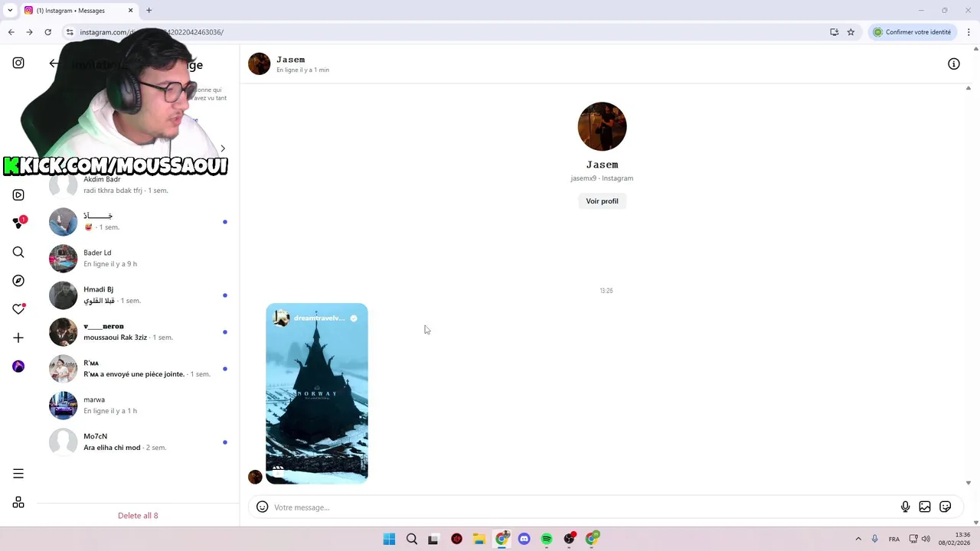Open the Search magnifier in Instagram sidebar
This screenshot has height=551, width=980.
point(18,253)
